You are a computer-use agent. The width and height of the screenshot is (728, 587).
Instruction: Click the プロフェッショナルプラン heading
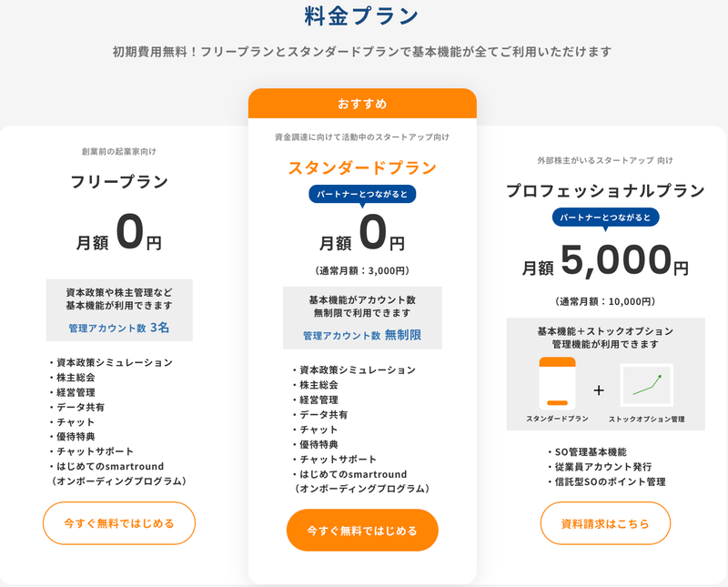[605, 191]
